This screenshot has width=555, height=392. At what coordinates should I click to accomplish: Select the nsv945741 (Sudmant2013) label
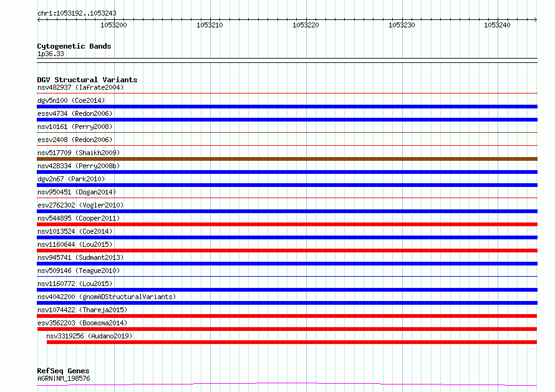click(80, 257)
